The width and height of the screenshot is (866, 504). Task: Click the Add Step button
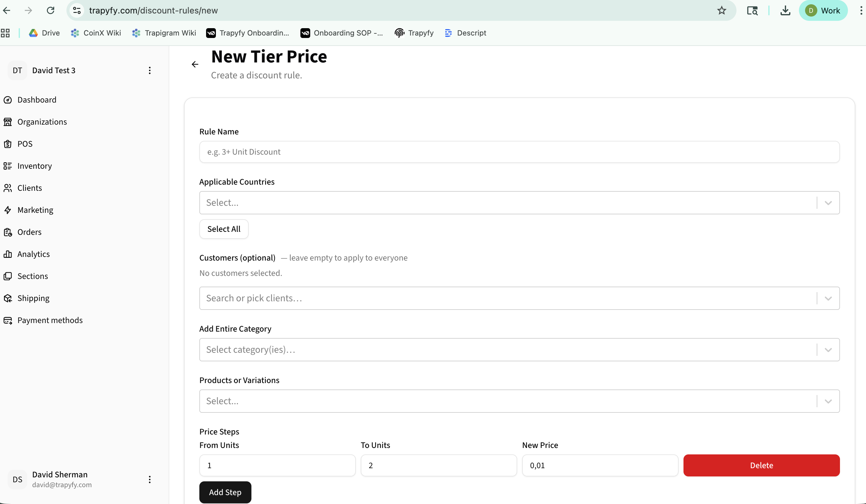pyautogui.click(x=225, y=492)
